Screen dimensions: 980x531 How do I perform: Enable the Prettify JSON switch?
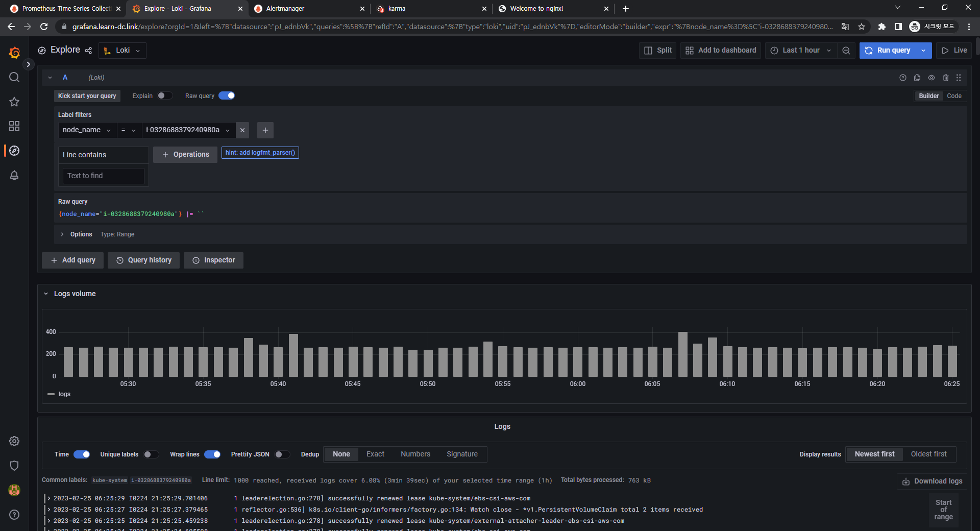(282, 454)
